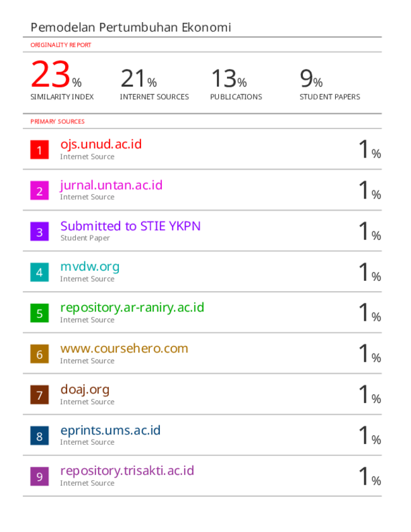Open repository.ar-raniry.ac.id source link
Screen dimensions: 411x532
pos(132,307)
